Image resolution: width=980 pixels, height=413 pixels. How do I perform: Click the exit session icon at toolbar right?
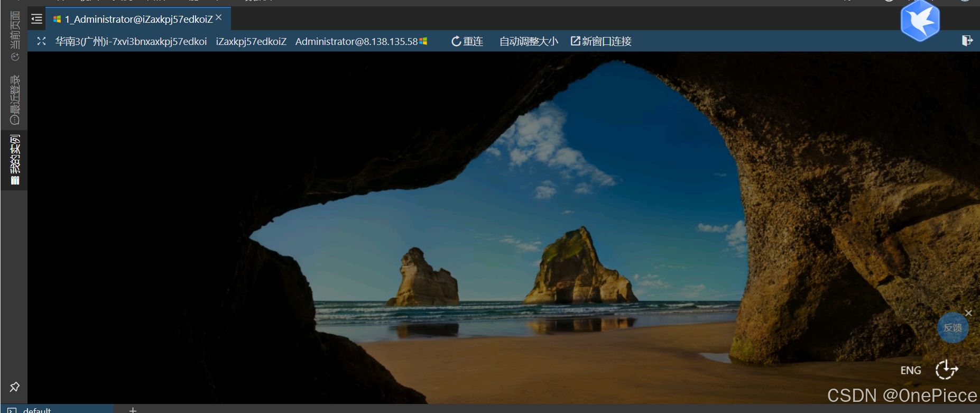967,41
